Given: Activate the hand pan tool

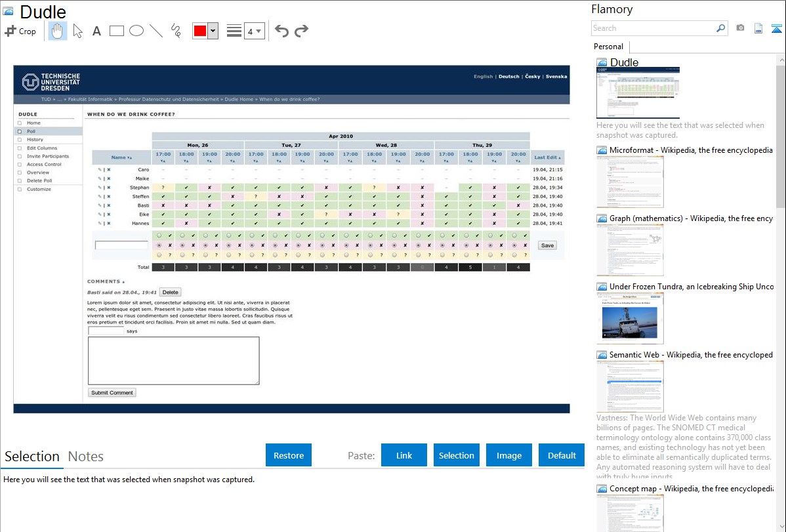Looking at the screenshot, I should pyautogui.click(x=58, y=31).
